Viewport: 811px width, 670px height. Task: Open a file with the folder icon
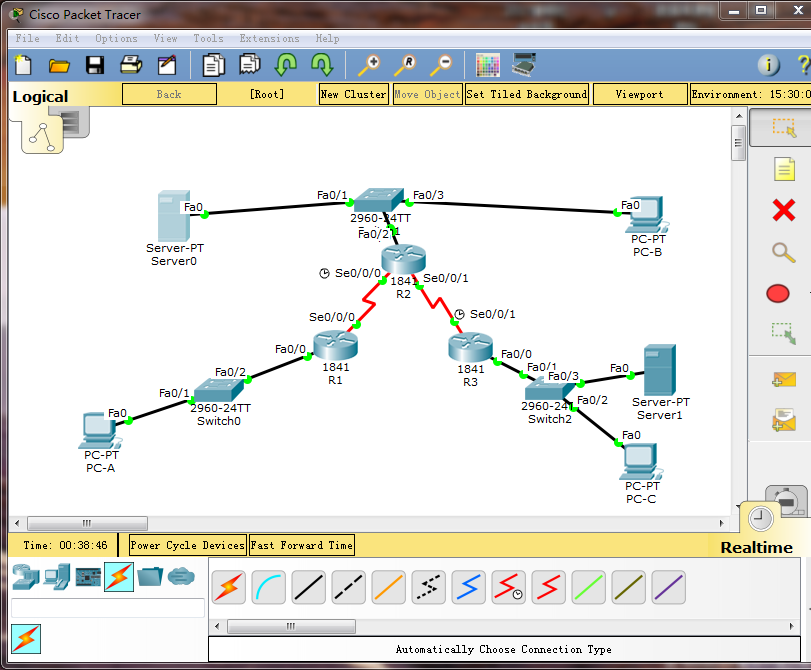tap(59, 66)
